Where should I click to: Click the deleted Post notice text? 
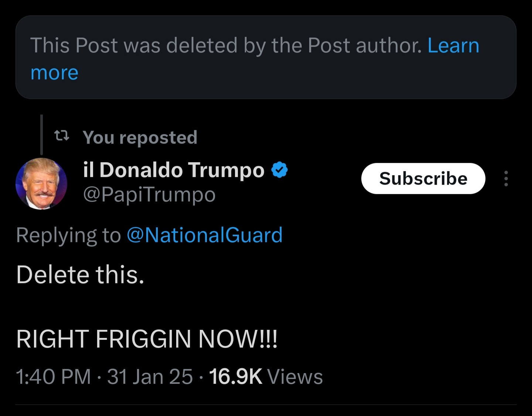pos(225,46)
